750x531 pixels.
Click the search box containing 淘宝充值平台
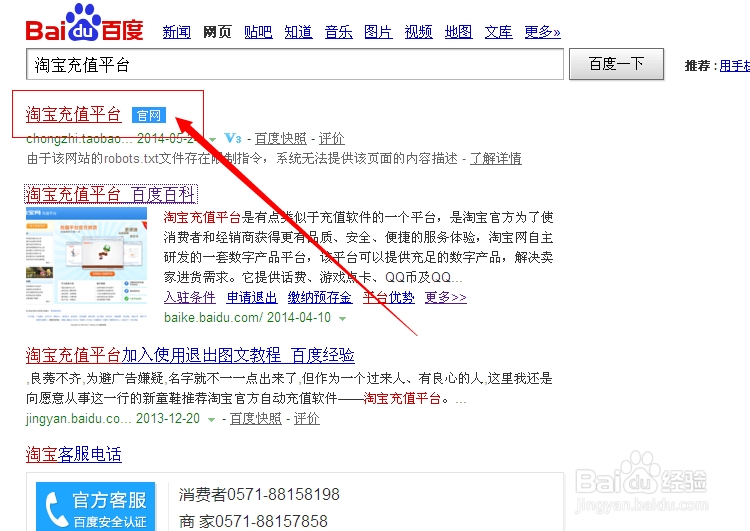pyautogui.click(x=295, y=64)
